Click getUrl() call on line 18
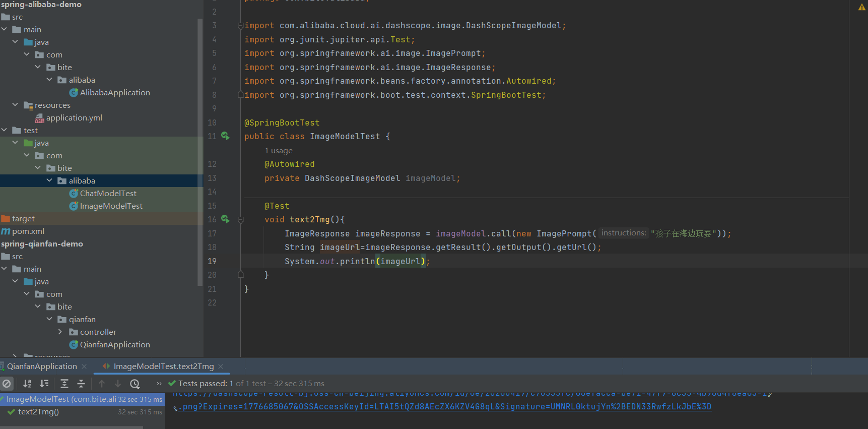Screen dimensions: 868x429 click(x=576, y=248)
